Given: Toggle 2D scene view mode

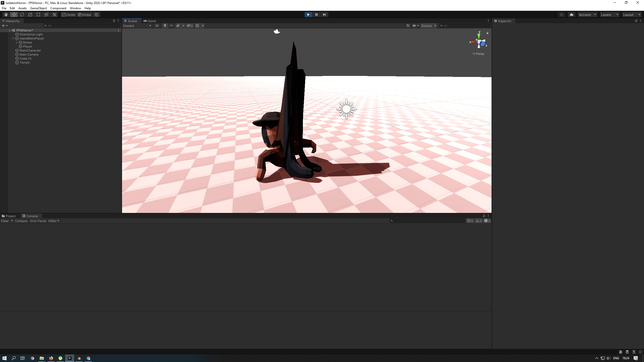Looking at the screenshot, I should pyautogui.click(x=157, y=26).
